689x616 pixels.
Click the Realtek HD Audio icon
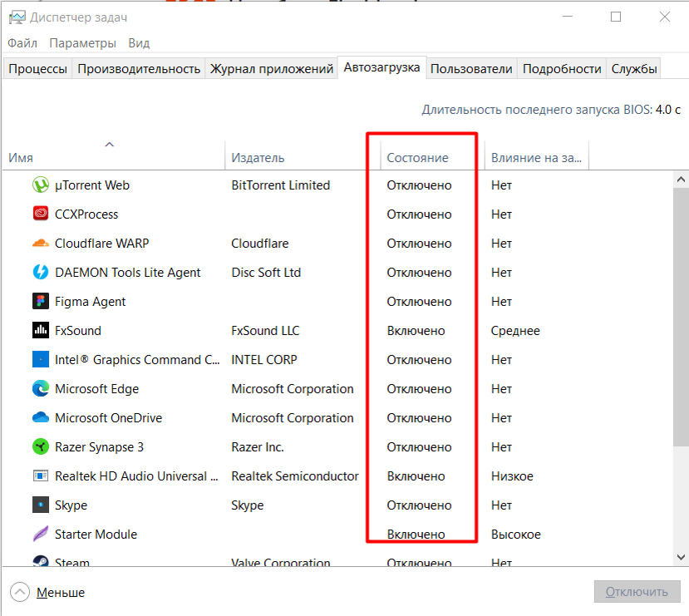[41, 476]
